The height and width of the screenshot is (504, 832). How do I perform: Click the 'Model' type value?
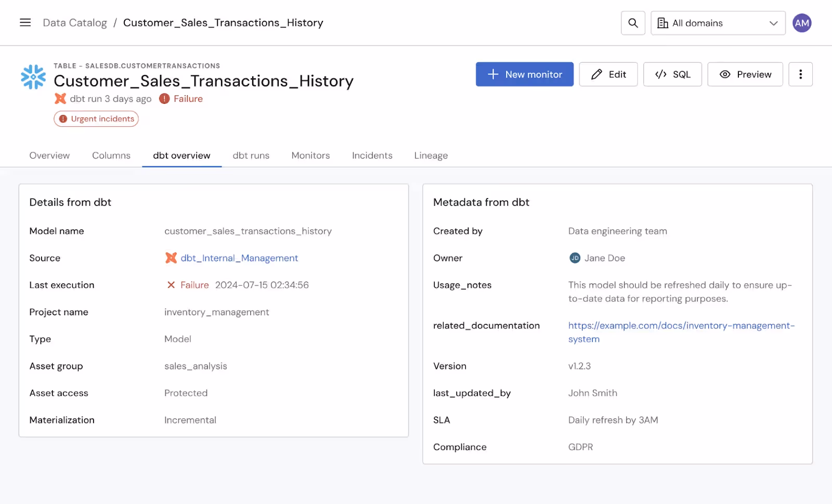pyautogui.click(x=178, y=339)
